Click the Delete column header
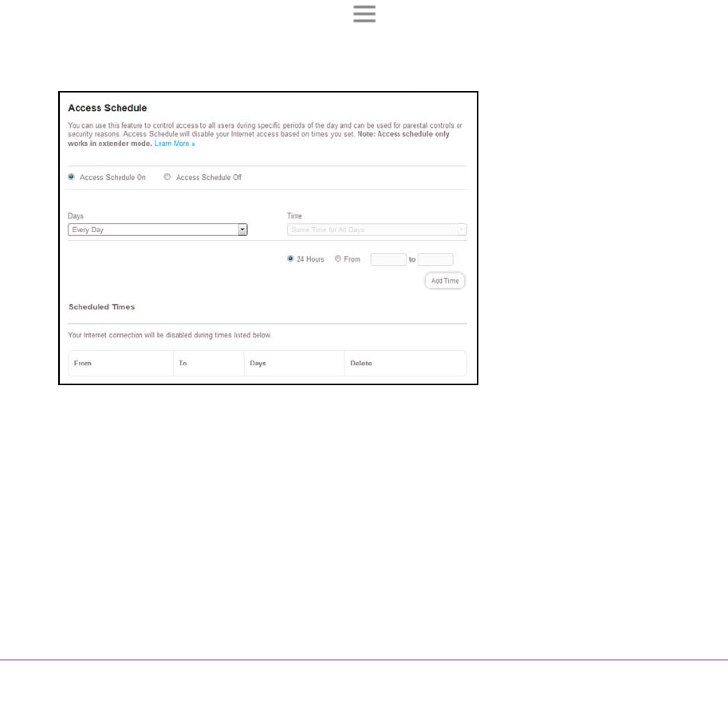 point(361,363)
